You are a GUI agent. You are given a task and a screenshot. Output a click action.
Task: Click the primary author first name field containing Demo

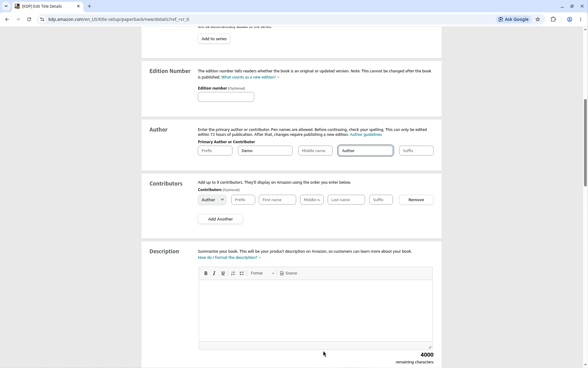pos(265,151)
